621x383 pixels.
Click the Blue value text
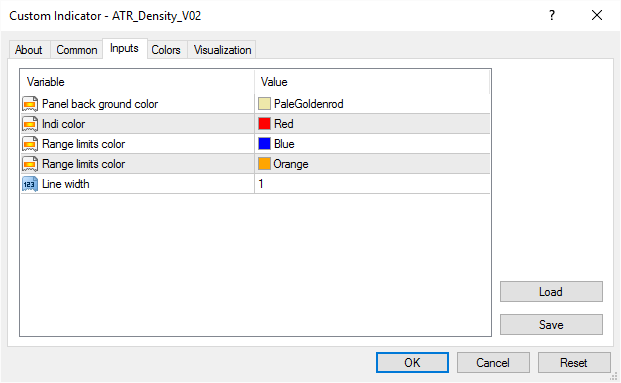284,144
